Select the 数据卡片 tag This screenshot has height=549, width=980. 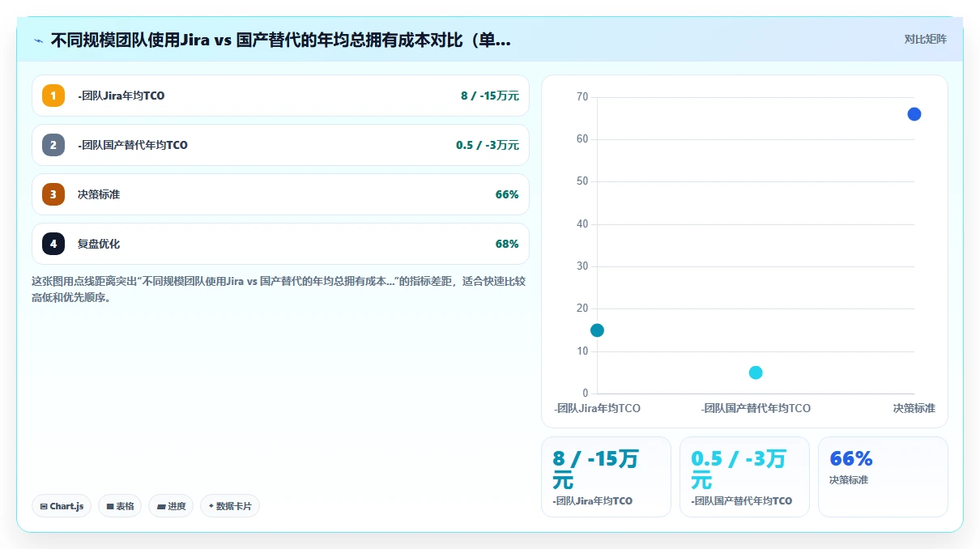pos(230,506)
